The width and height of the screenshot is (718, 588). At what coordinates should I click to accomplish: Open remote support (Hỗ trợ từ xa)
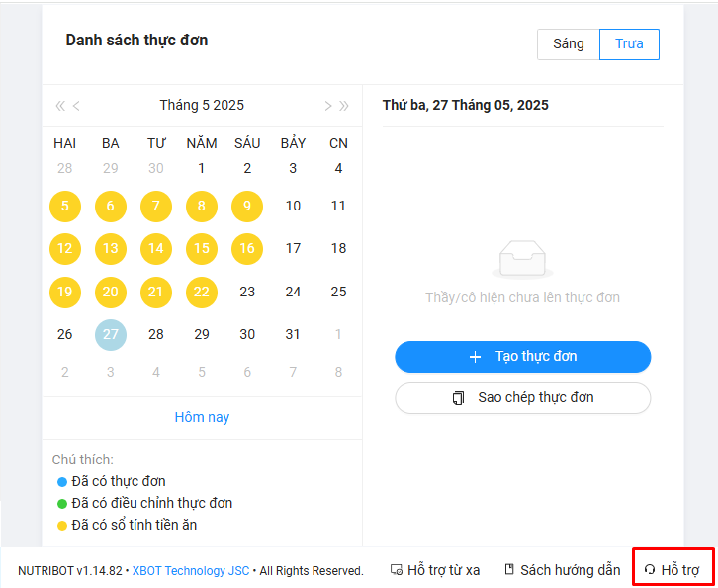click(435, 570)
